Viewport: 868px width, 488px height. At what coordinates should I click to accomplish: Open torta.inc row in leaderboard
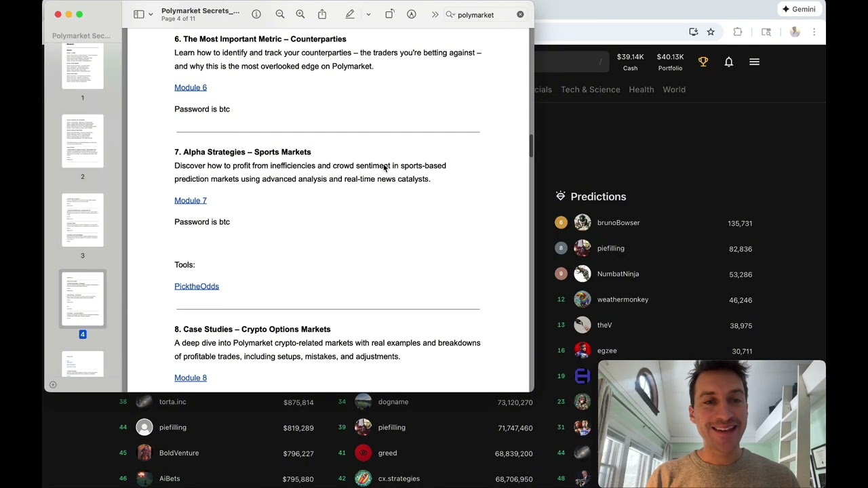[x=217, y=402]
